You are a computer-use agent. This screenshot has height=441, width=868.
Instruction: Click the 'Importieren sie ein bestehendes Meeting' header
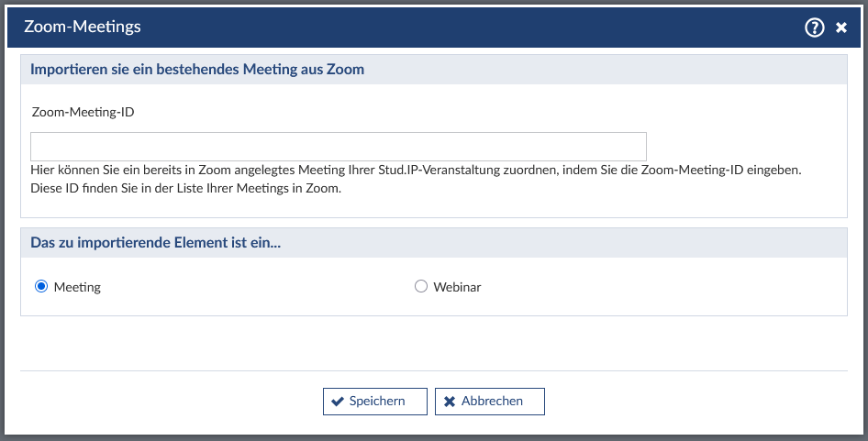coord(197,70)
